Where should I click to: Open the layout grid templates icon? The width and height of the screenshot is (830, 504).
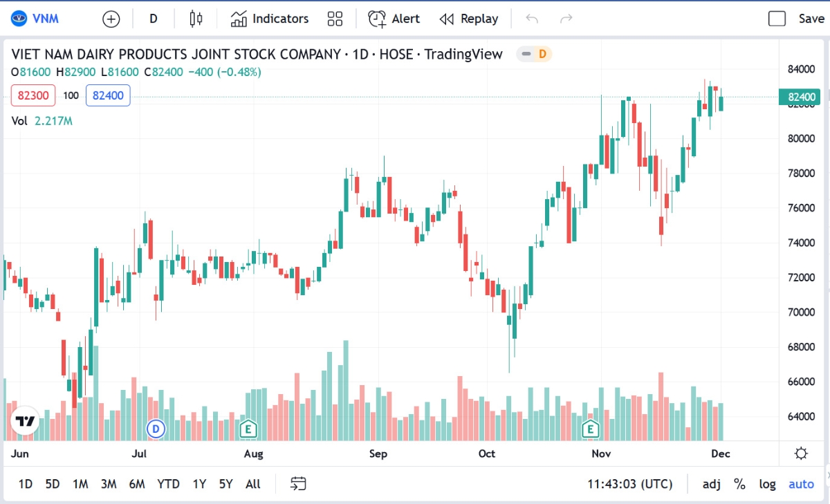click(335, 19)
